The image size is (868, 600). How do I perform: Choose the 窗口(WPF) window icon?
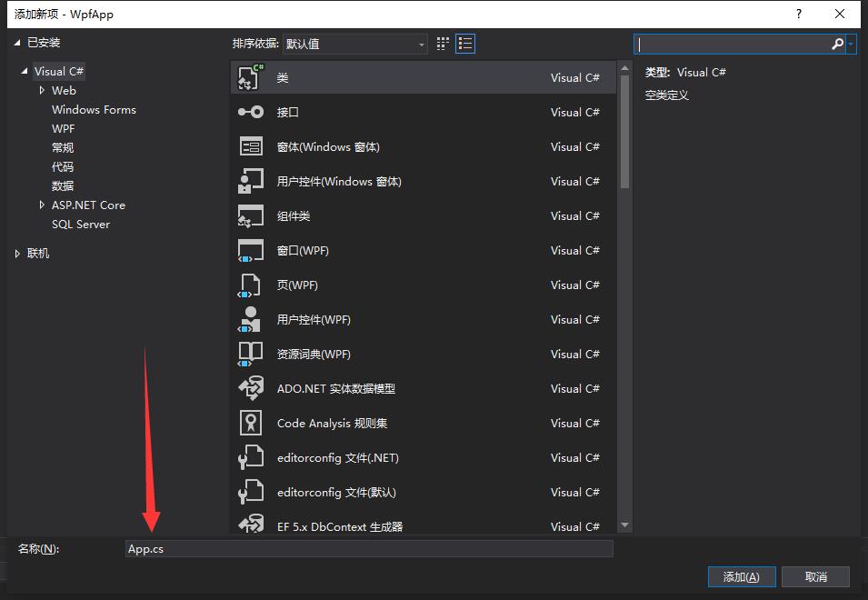(x=251, y=251)
